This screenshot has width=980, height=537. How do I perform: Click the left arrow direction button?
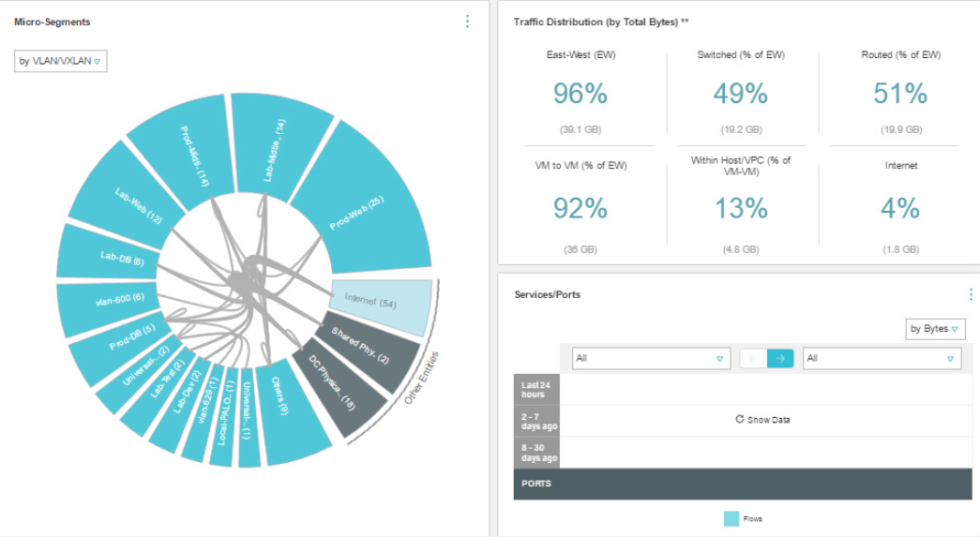[x=753, y=358]
